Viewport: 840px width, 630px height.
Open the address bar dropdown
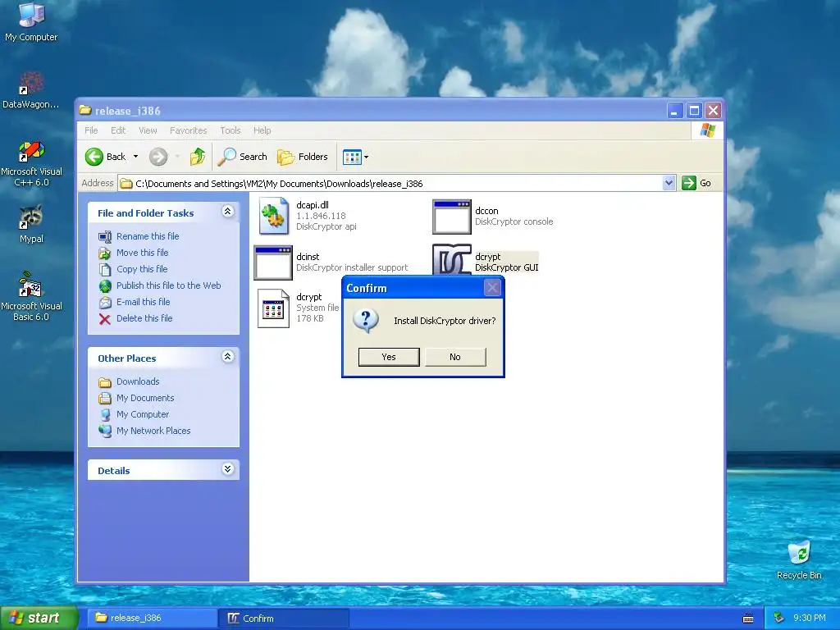click(669, 183)
